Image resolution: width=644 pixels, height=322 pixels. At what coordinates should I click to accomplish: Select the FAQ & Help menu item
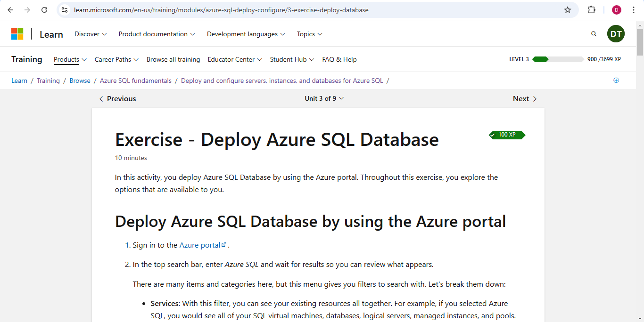(x=339, y=59)
